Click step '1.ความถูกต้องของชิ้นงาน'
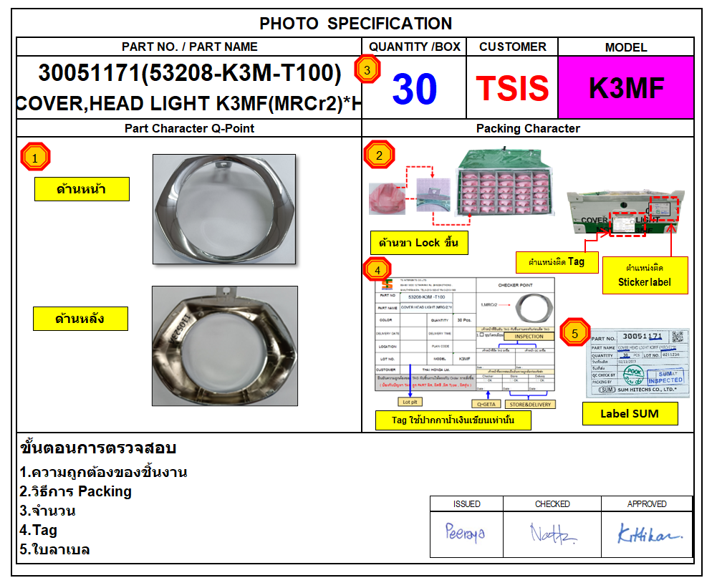Image resolution: width=717 pixels, height=588 pixels. click(x=103, y=472)
